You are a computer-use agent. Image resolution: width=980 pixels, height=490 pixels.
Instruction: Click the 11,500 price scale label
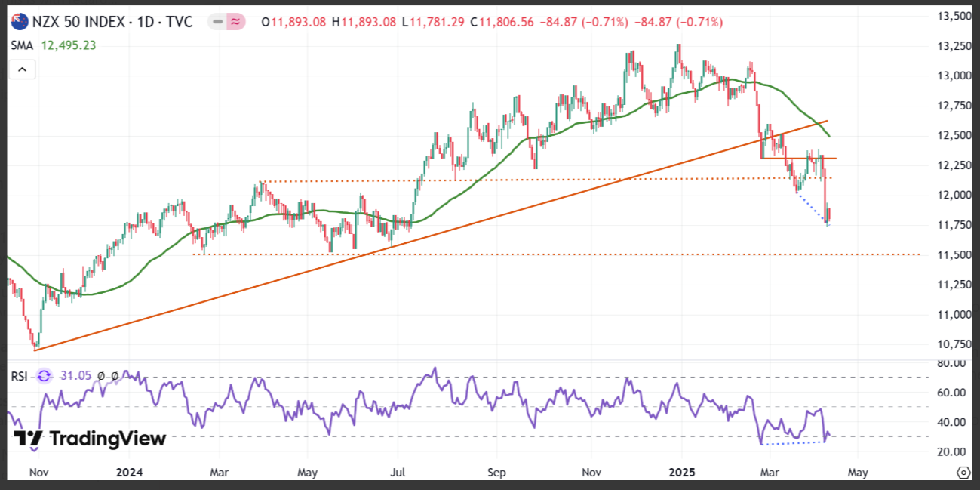coord(954,254)
